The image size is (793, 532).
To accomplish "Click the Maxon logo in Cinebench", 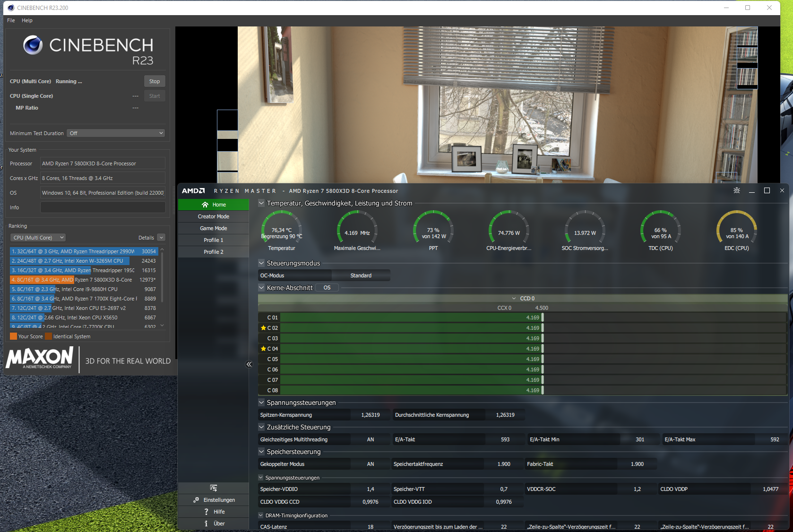I will [40, 358].
